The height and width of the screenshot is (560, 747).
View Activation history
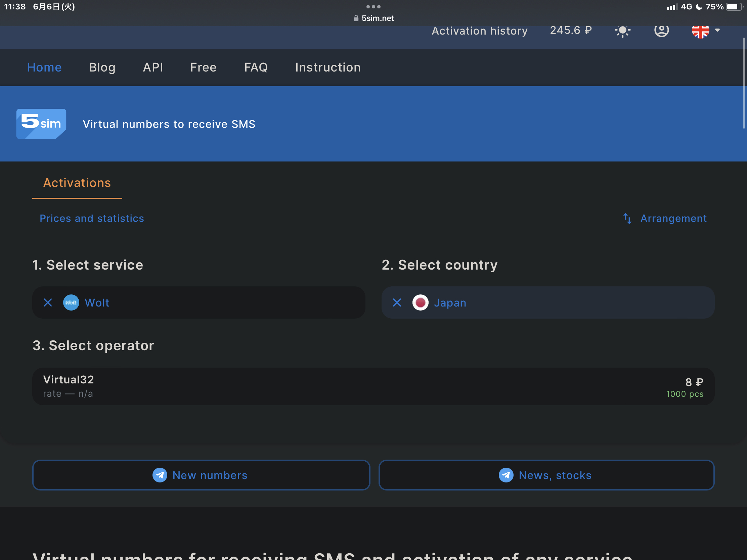click(480, 31)
